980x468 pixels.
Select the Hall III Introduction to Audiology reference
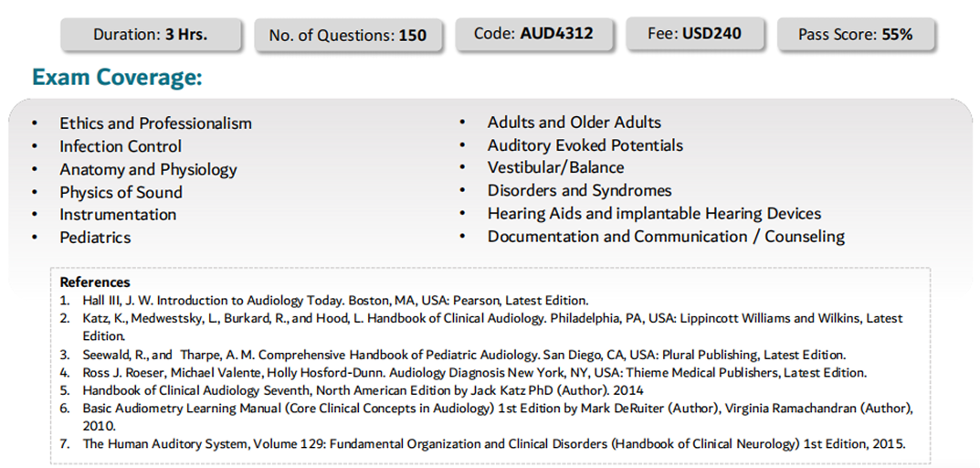pos(335,300)
